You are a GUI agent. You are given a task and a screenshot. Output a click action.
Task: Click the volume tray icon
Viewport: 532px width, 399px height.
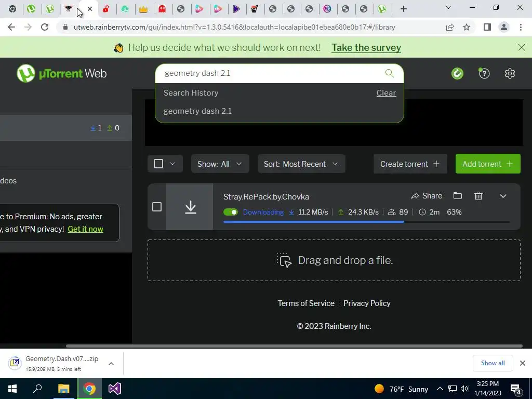click(464, 389)
